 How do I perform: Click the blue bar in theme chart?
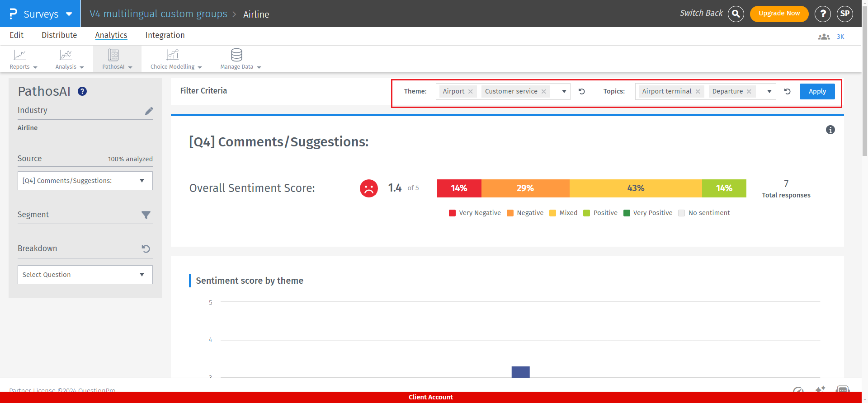pos(521,372)
